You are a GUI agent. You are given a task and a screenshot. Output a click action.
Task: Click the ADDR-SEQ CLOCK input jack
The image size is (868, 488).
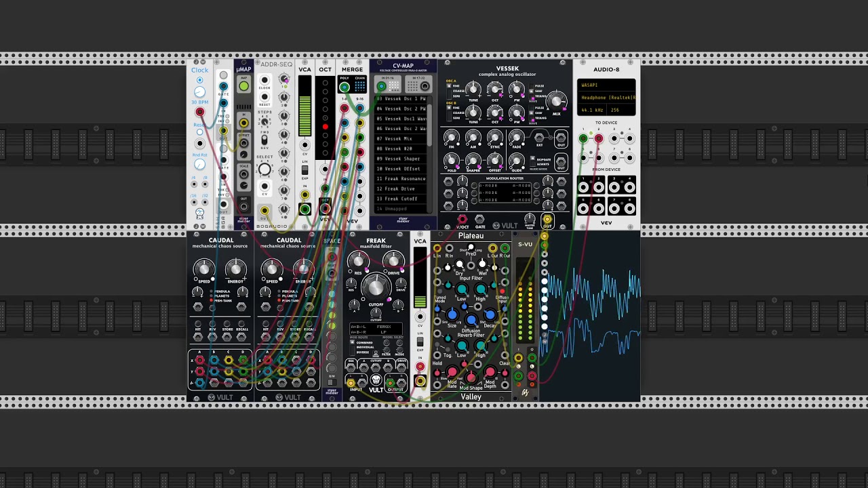(264, 81)
